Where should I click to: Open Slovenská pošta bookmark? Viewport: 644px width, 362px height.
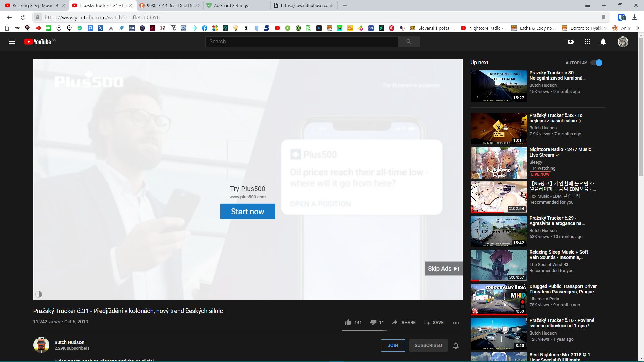point(433,28)
